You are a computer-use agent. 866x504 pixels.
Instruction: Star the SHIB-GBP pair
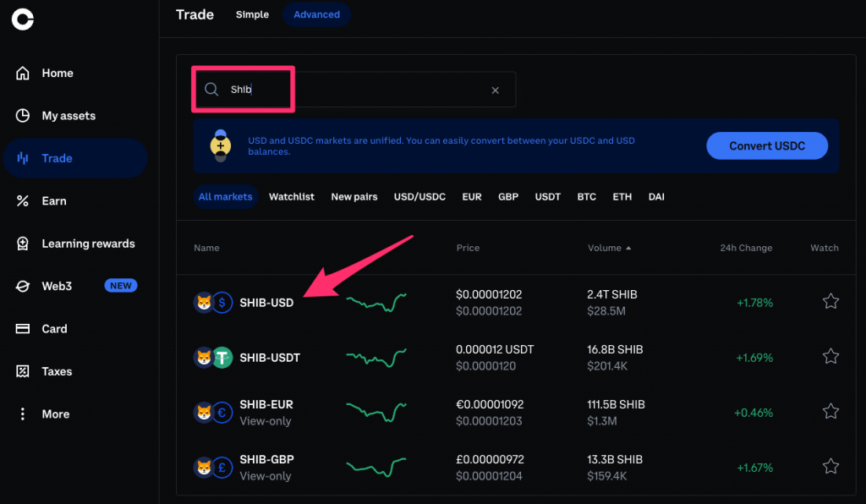[x=830, y=467]
